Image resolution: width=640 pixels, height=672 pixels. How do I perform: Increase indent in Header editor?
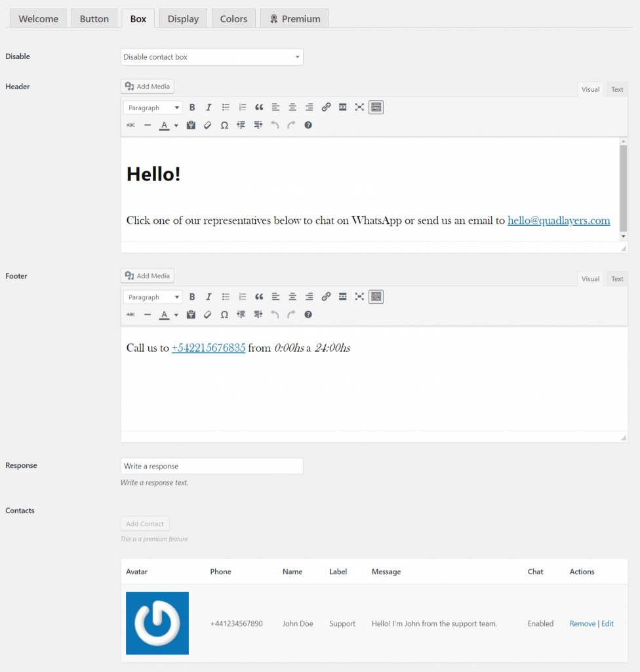click(258, 125)
